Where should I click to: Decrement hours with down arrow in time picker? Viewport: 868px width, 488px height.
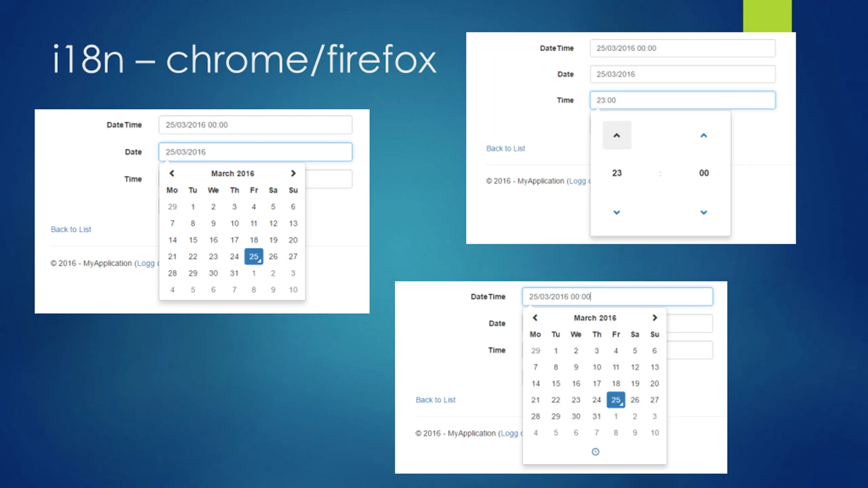(x=617, y=212)
